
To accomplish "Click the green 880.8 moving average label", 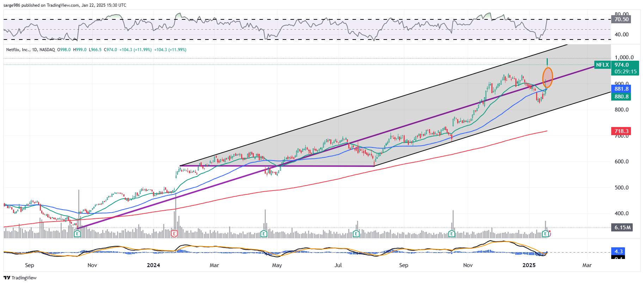I will [x=621, y=97].
